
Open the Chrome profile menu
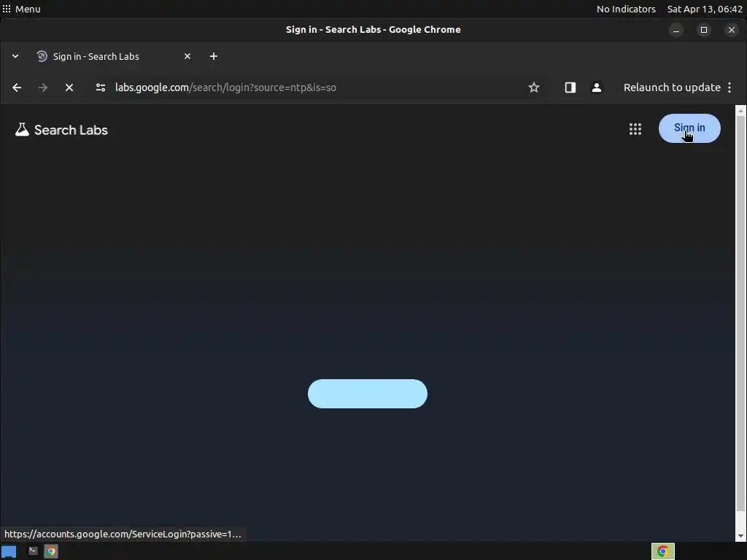tap(597, 87)
